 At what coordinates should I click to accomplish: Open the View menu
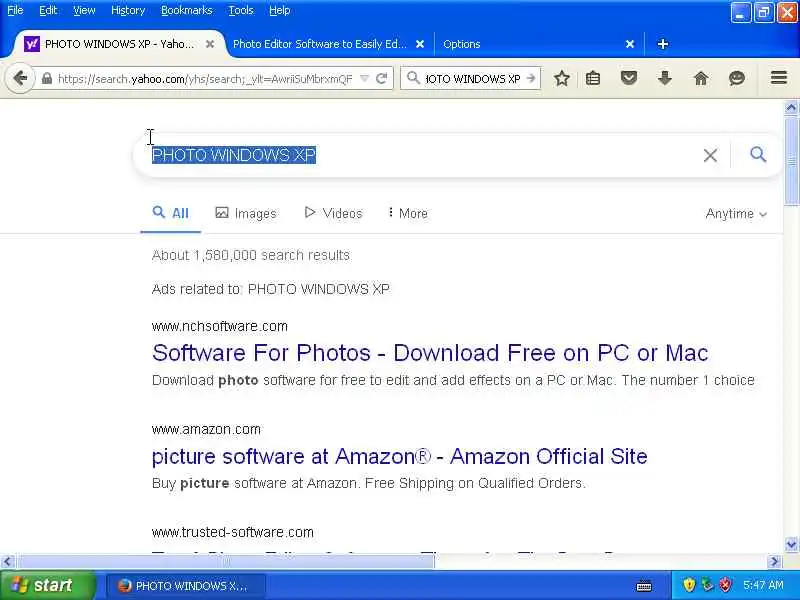tap(84, 10)
